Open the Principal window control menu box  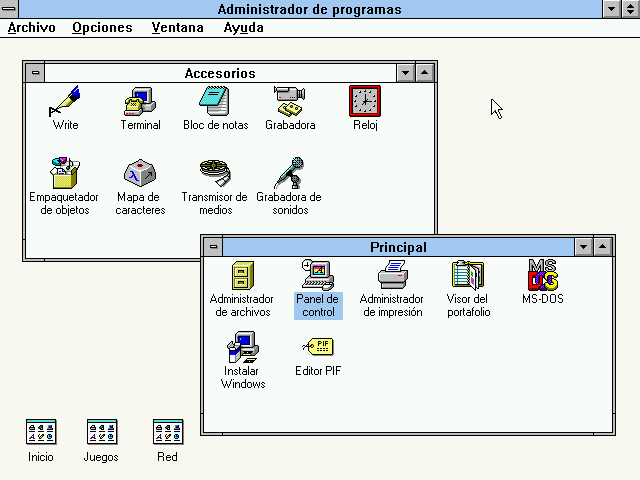coord(213,247)
